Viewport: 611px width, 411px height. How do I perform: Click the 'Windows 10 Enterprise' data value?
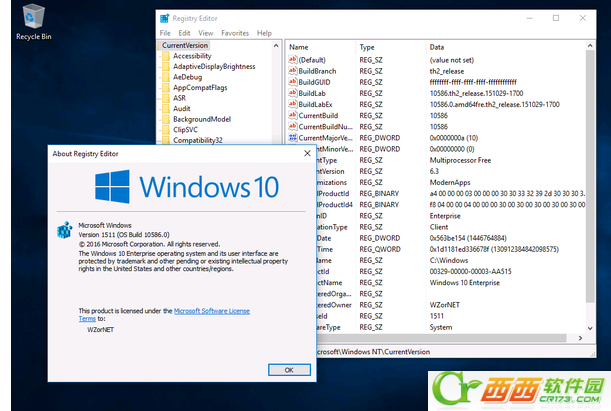pos(464,282)
